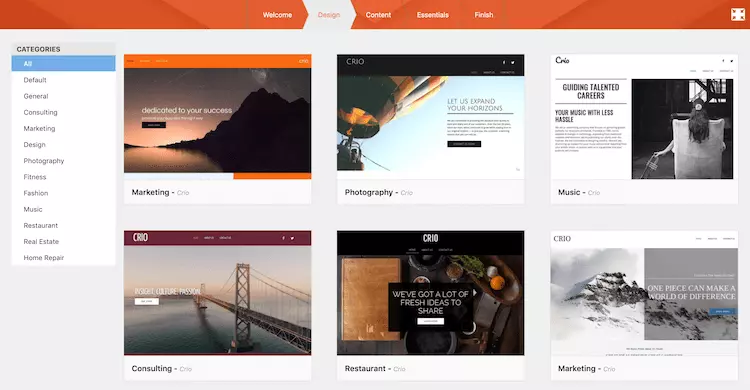Filter by Fitness category
750x390 pixels.
point(64,177)
